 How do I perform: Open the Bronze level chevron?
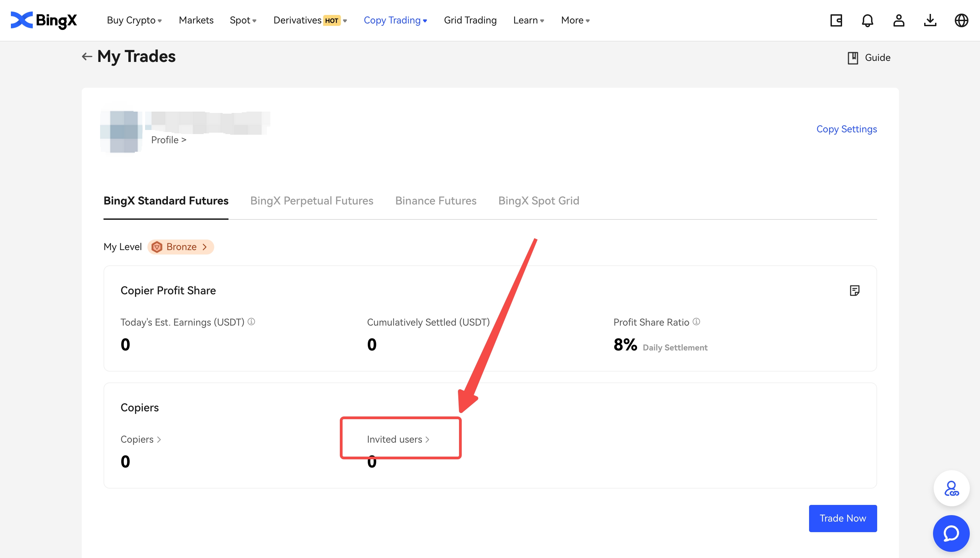[x=204, y=247]
